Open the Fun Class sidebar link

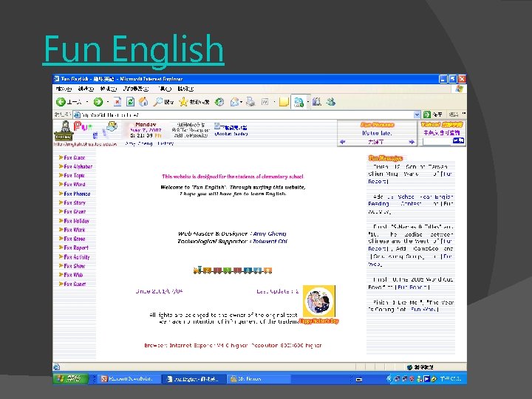point(75,158)
